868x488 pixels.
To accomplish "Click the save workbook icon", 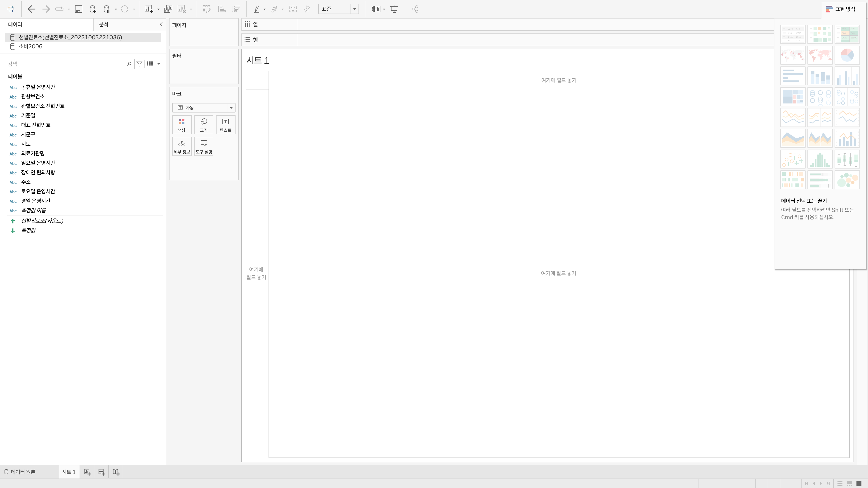I will coord(78,9).
